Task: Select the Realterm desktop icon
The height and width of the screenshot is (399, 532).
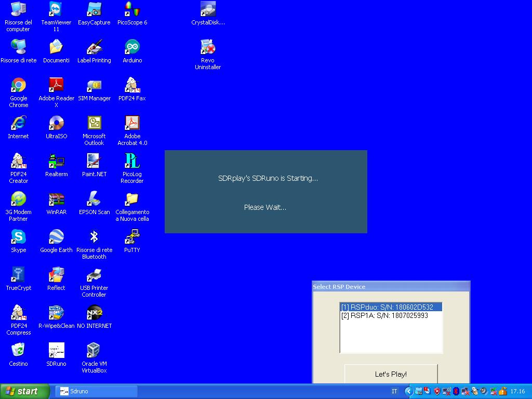Action: point(56,161)
